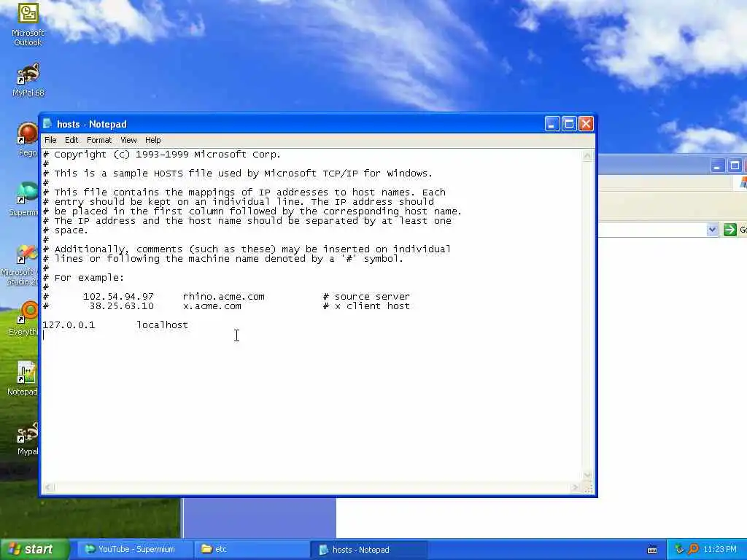
Task: Click the horizontal scrollbar left arrow in Notepad
Action: [49, 487]
